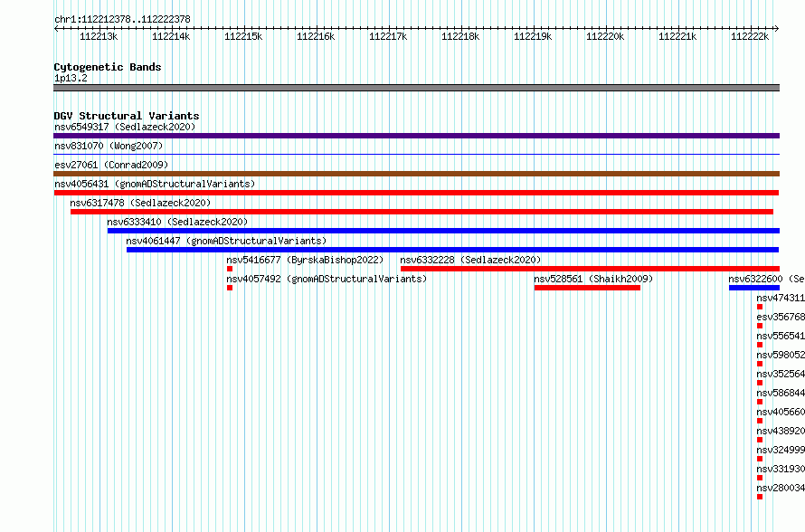Open the nsv831070 (Wong2007) label

[109, 146]
